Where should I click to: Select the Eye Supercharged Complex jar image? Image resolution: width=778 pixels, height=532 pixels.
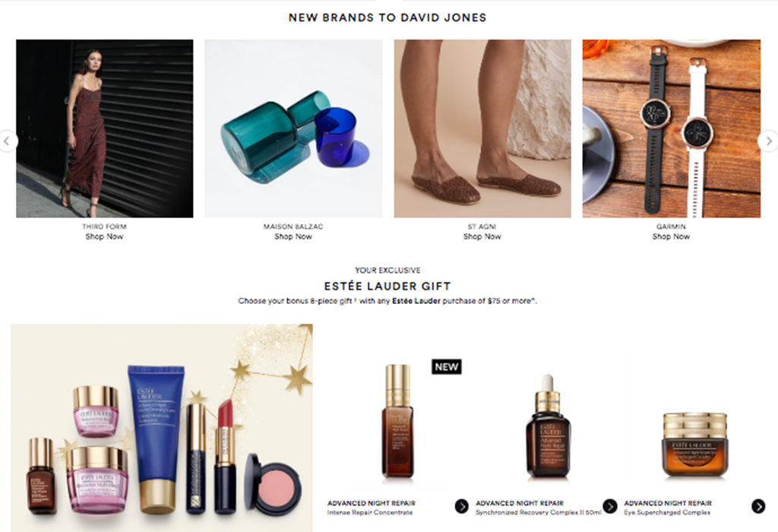(x=694, y=444)
